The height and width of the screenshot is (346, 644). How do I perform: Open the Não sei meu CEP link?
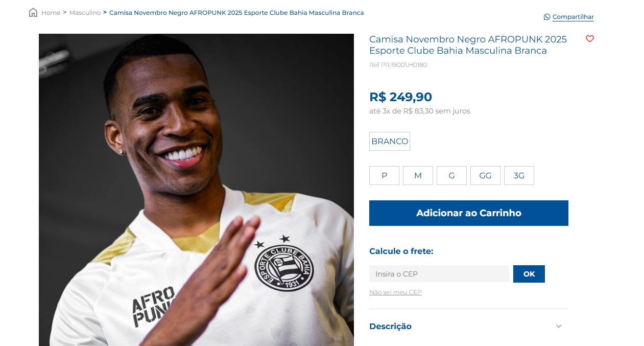tap(395, 292)
